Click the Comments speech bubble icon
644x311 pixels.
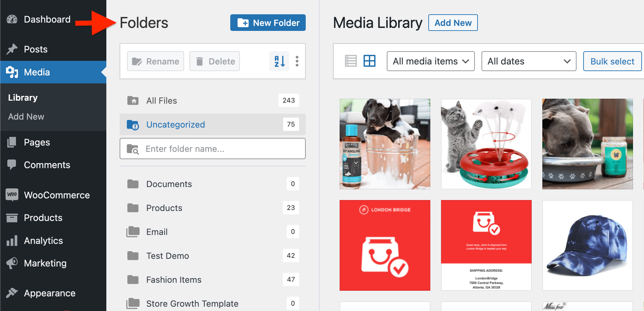coord(12,165)
